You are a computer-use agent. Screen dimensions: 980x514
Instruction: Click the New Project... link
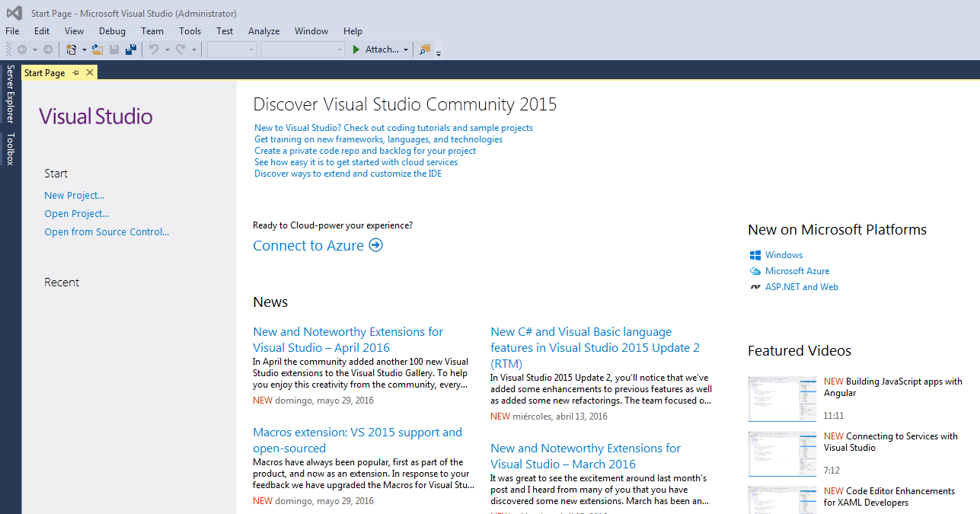tap(75, 196)
